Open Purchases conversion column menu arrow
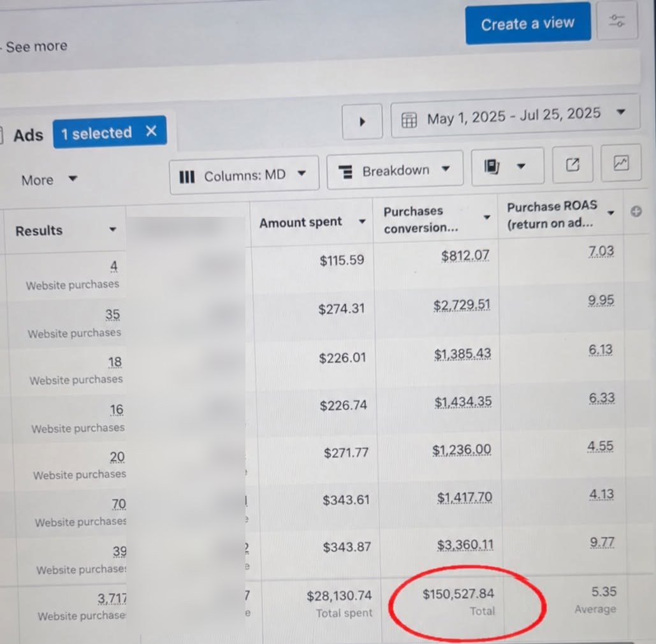 486,217
